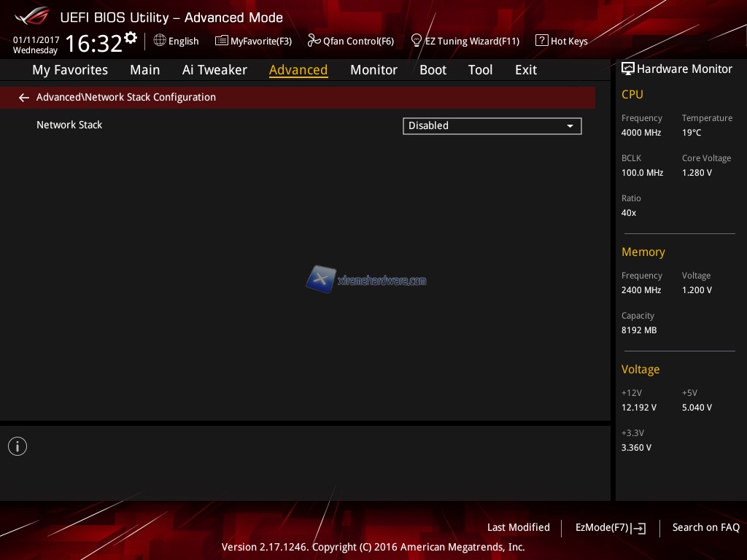The height and width of the screenshot is (560, 747).
Task: Open the Search on FAQ link
Action: click(705, 527)
